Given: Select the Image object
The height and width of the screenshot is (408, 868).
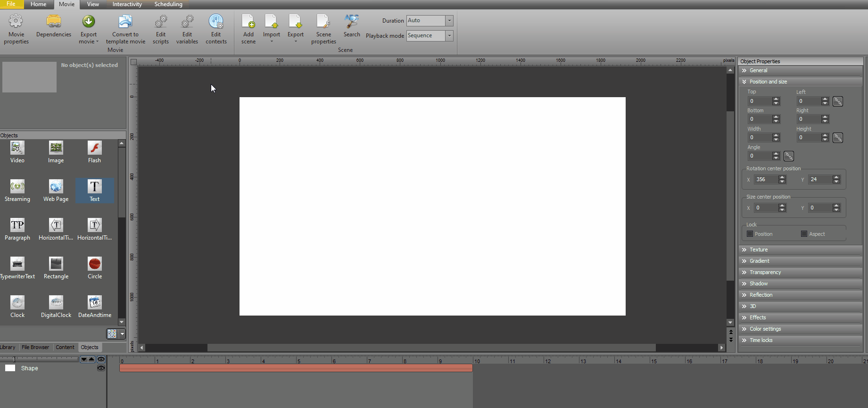Looking at the screenshot, I should (56, 152).
